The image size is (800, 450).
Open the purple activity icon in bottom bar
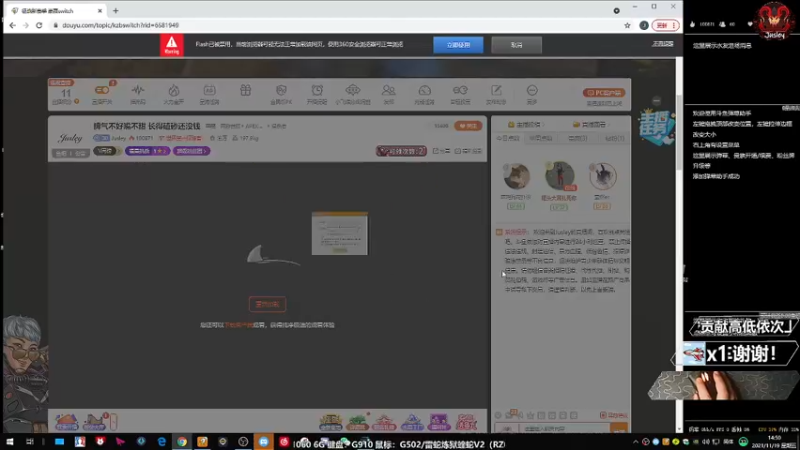click(x=439, y=422)
